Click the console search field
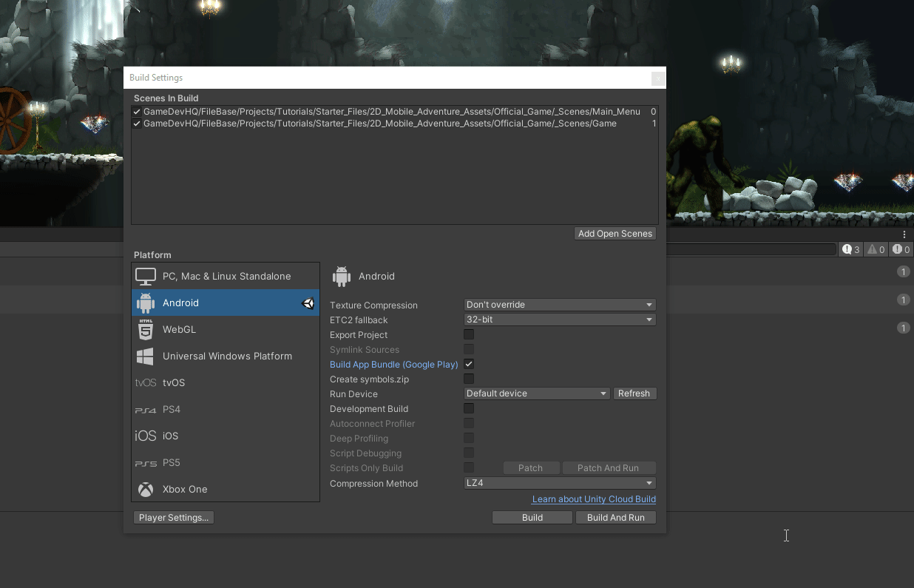This screenshot has width=914, height=588. point(751,250)
